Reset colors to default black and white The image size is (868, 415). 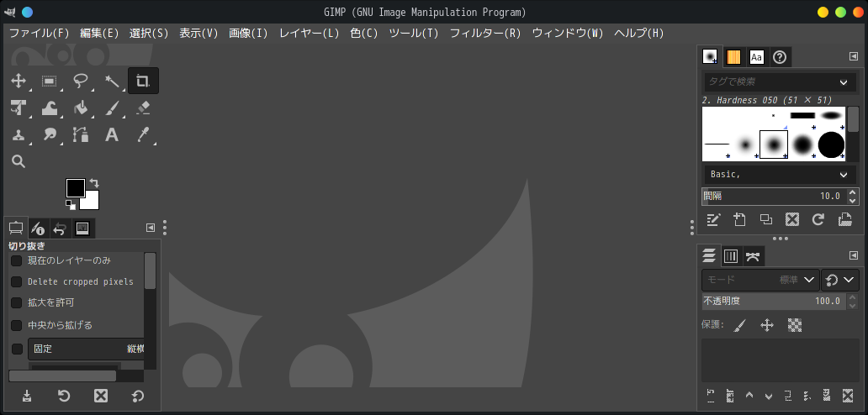(71, 205)
